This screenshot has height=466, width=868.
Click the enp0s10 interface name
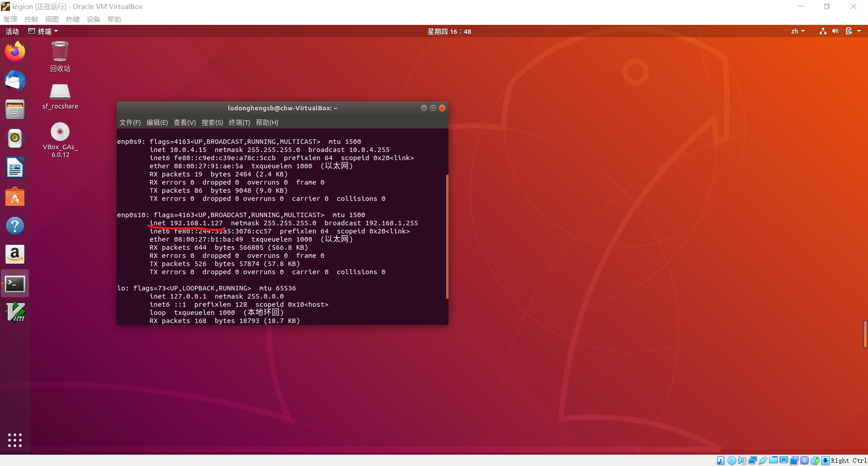point(132,215)
